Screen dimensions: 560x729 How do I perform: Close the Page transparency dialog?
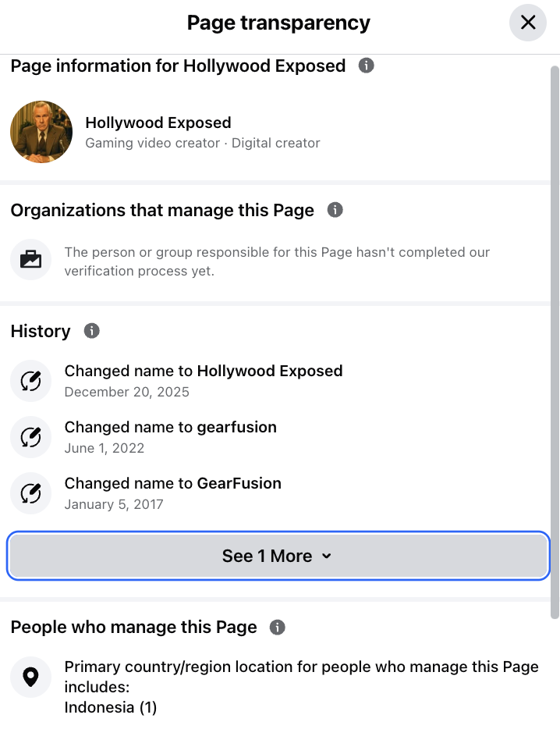point(528,23)
